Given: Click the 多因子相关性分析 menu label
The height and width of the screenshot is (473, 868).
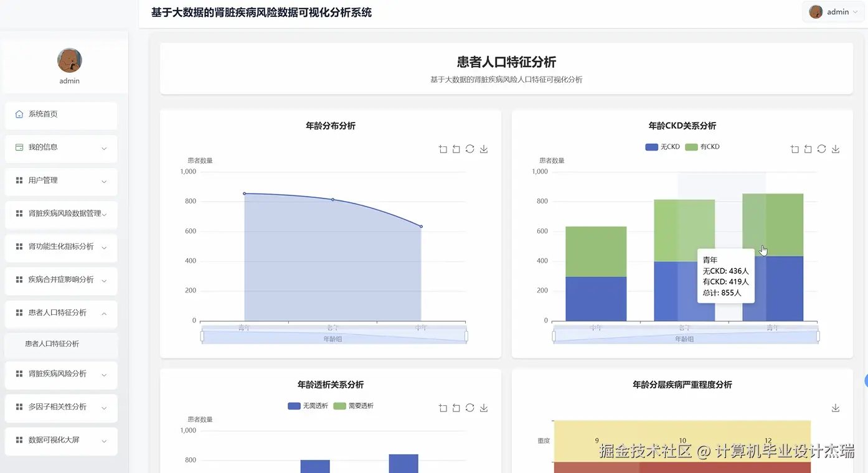Looking at the screenshot, I should (57, 407).
